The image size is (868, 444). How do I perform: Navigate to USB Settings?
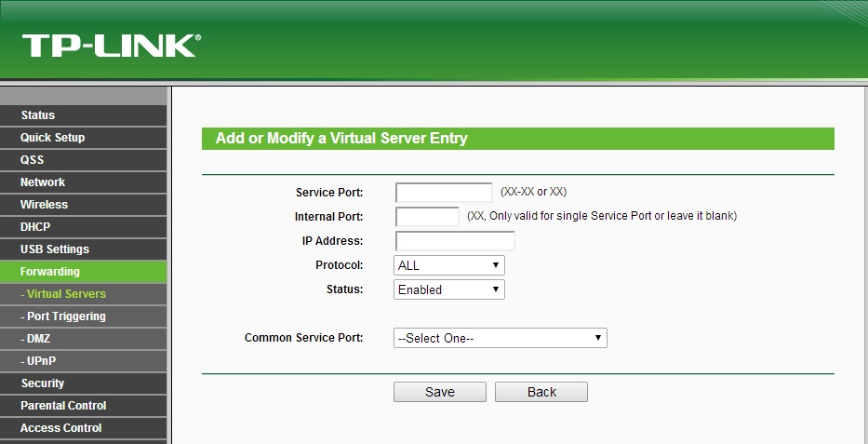tap(55, 249)
